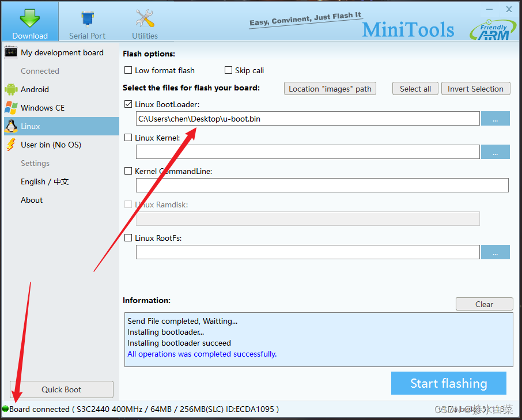Clear the Information log
The width and height of the screenshot is (522, 420).
(x=485, y=304)
